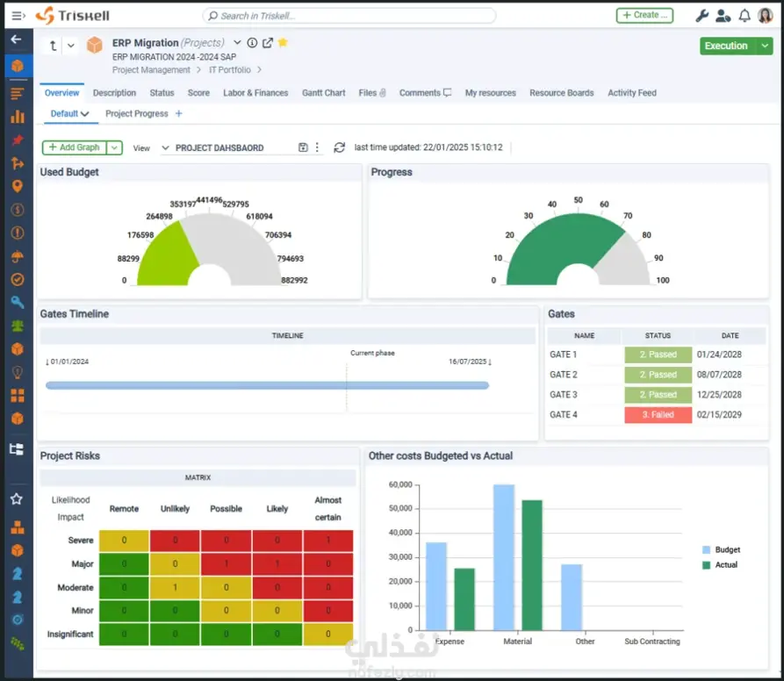Open the Labor & Finances tab

255,93
